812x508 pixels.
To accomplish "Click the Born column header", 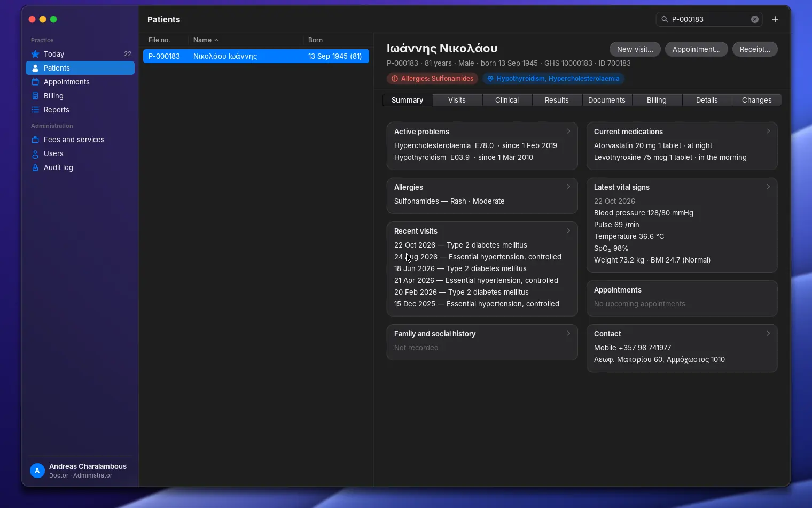I will (337, 40).
